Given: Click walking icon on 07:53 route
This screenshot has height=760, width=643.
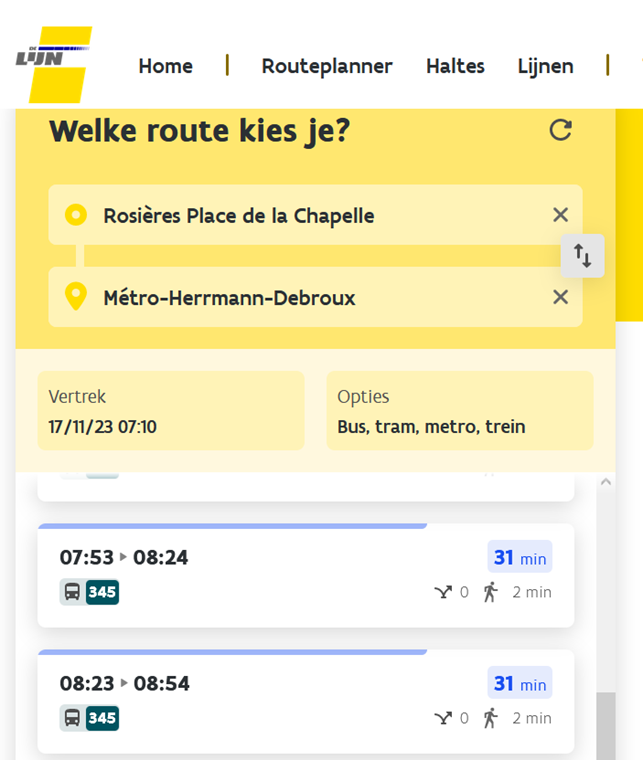Looking at the screenshot, I should pos(490,592).
